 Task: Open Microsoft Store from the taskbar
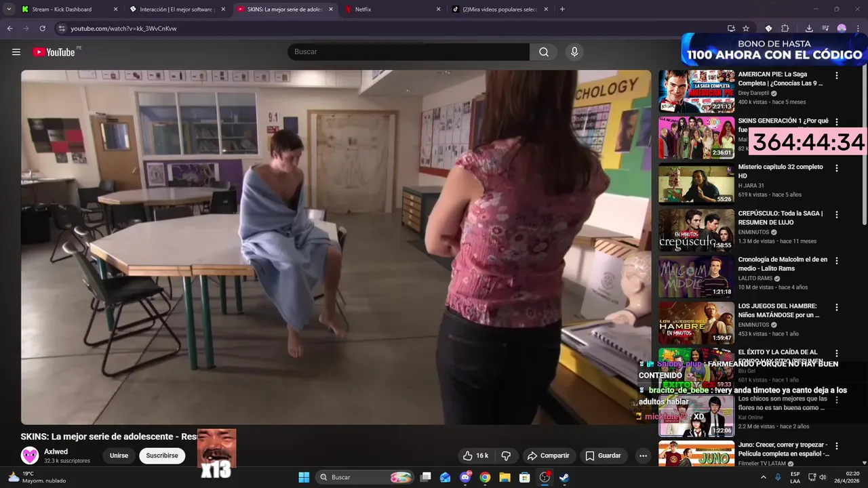click(x=524, y=477)
